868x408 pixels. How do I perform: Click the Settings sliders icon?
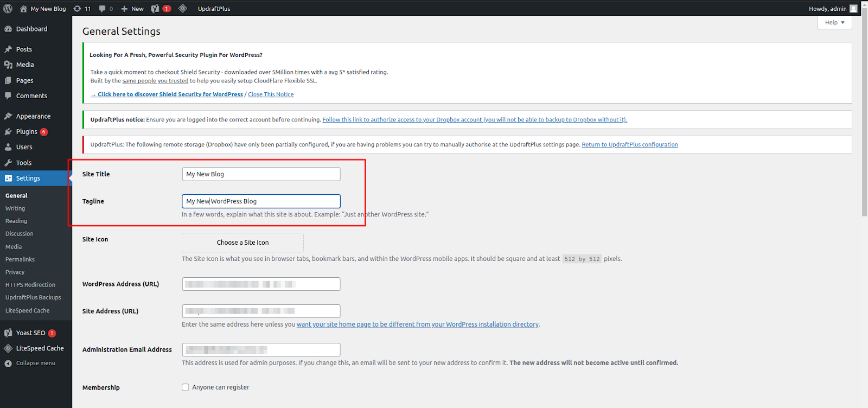point(8,178)
